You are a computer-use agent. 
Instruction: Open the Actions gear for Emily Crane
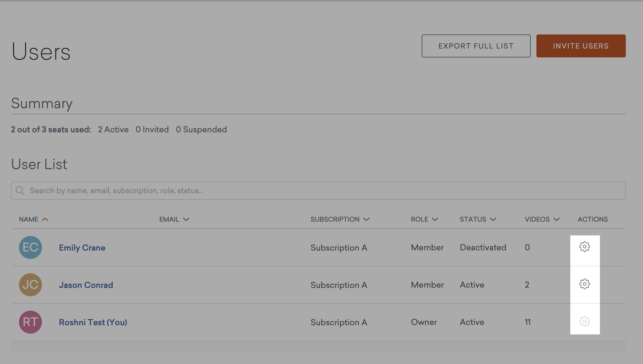[585, 246]
